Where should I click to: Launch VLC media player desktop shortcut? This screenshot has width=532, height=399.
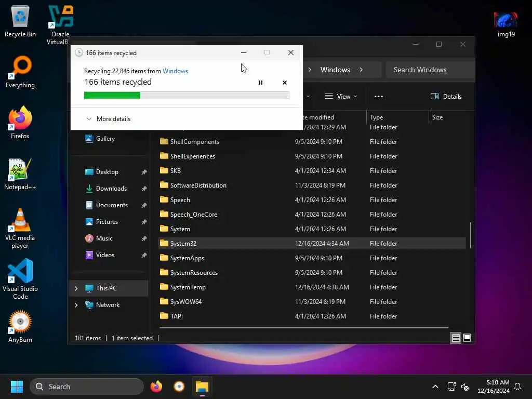[20, 228]
